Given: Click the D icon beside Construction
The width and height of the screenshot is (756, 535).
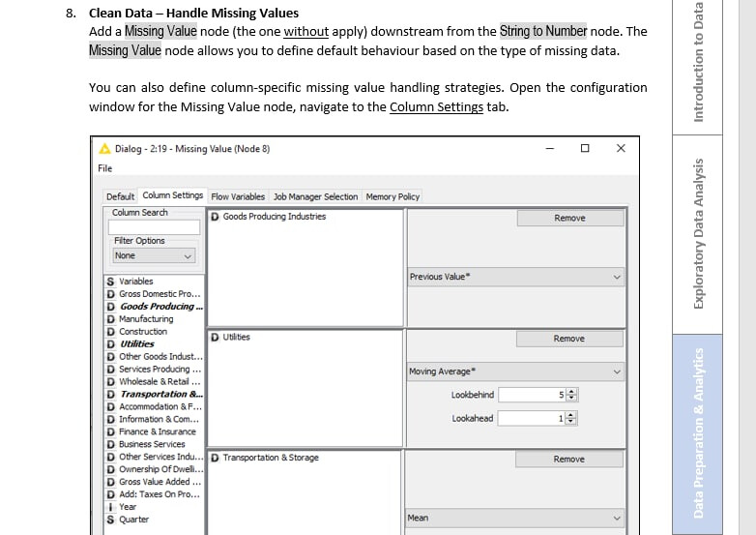Looking at the screenshot, I should point(111,332).
